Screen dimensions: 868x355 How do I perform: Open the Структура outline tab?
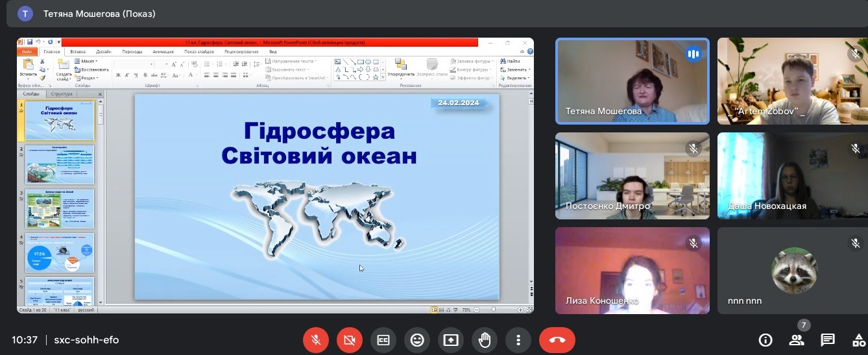[62, 94]
